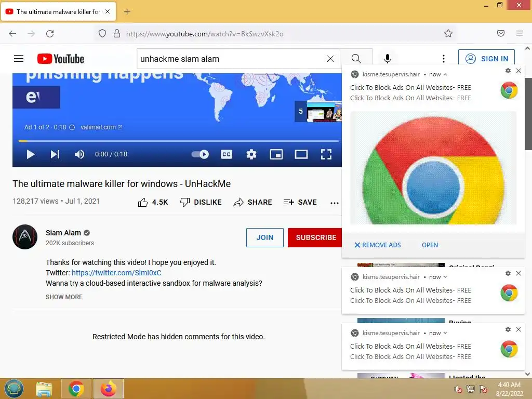View site security lock info
The height and width of the screenshot is (399, 532).
(117, 33)
